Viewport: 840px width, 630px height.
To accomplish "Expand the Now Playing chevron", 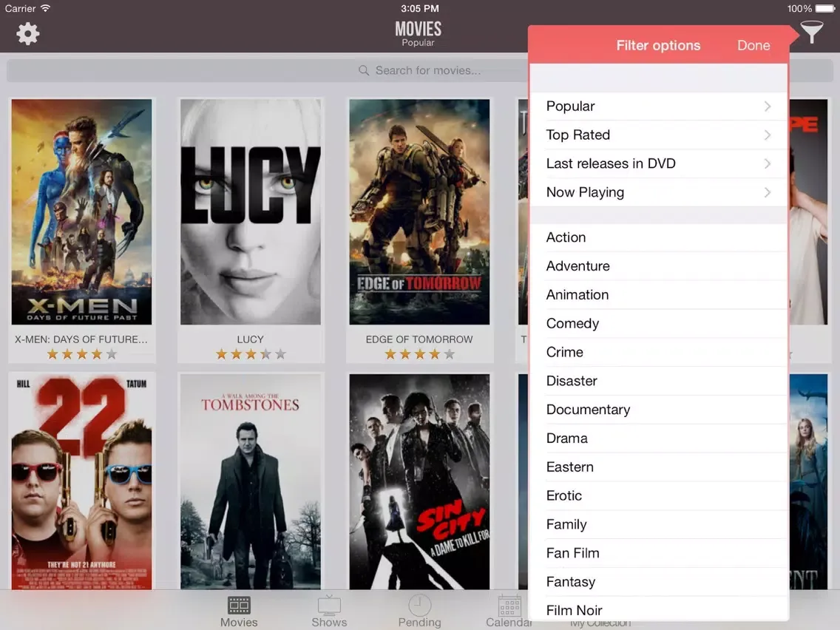I will (x=768, y=192).
